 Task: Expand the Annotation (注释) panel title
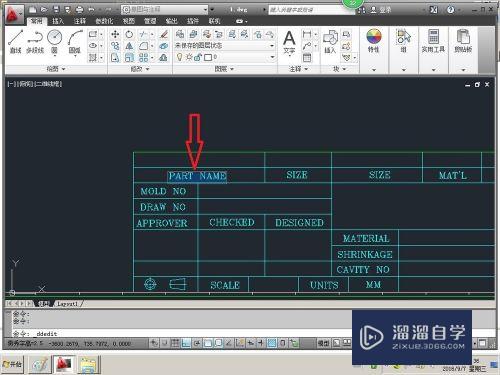coord(298,69)
